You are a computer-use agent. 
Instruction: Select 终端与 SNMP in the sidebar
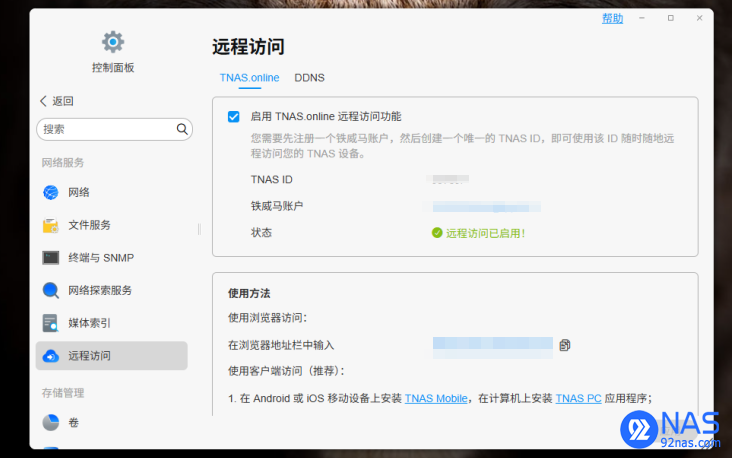click(112, 258)
